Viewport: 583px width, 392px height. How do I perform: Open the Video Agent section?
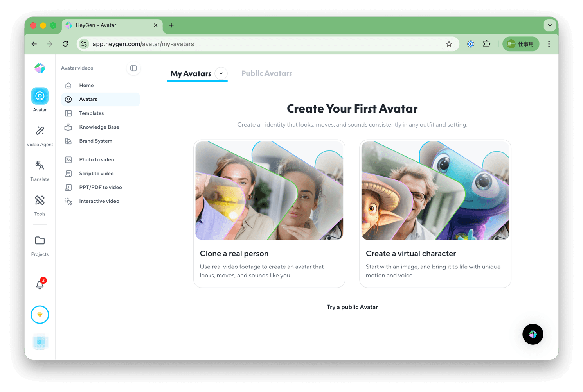click(x=40, y=136)
